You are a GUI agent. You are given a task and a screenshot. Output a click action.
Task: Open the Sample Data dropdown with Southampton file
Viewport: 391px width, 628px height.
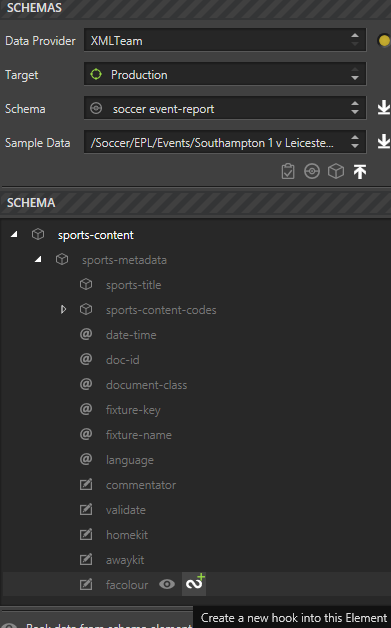coord(225,142)
